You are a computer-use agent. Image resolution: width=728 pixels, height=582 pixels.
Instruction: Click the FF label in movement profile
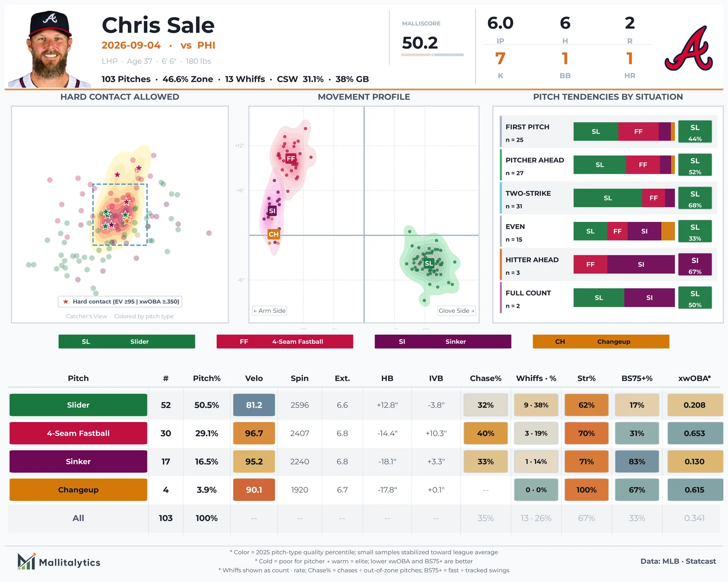click(291, 158)
